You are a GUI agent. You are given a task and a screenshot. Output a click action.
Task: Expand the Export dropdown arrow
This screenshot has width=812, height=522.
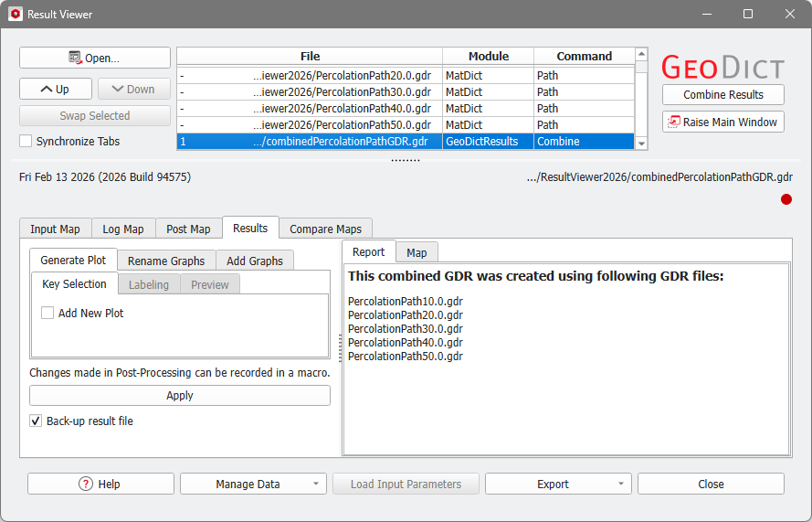(621, 485)
